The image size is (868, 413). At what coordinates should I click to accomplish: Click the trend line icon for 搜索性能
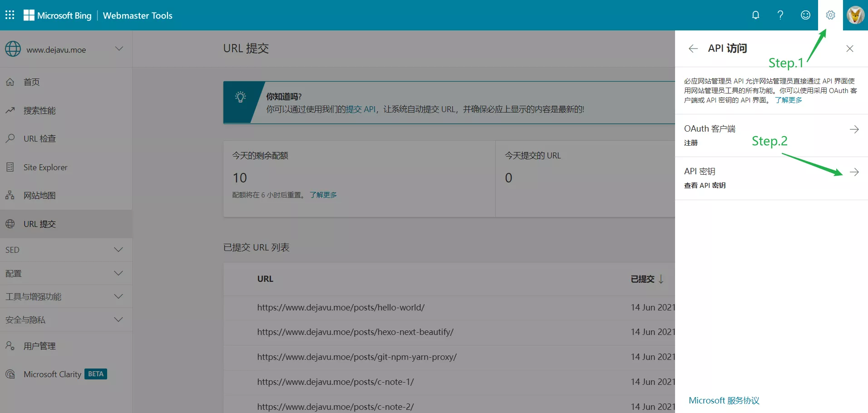click(x=10, y=110)
